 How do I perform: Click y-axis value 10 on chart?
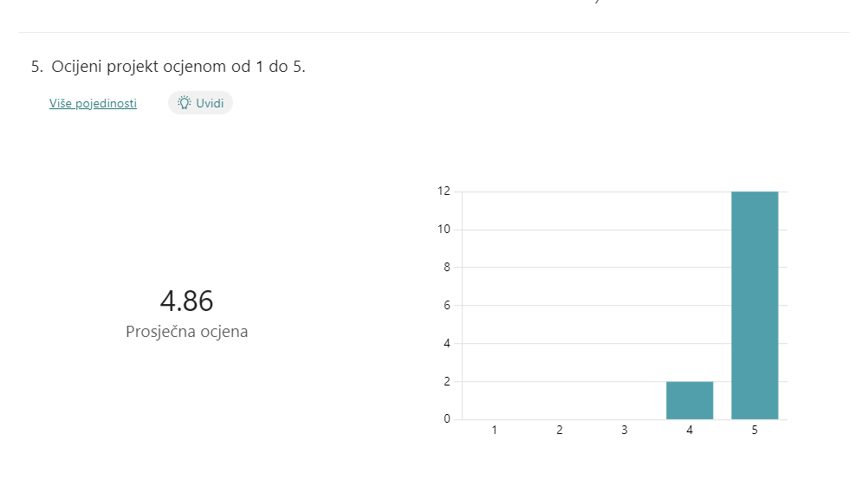click(x=444, y=230)
